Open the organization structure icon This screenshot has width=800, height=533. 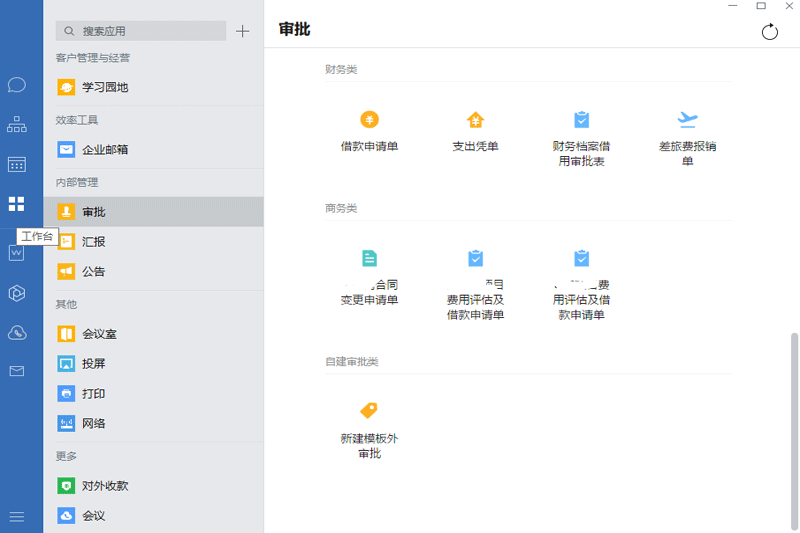pos(16,125)
